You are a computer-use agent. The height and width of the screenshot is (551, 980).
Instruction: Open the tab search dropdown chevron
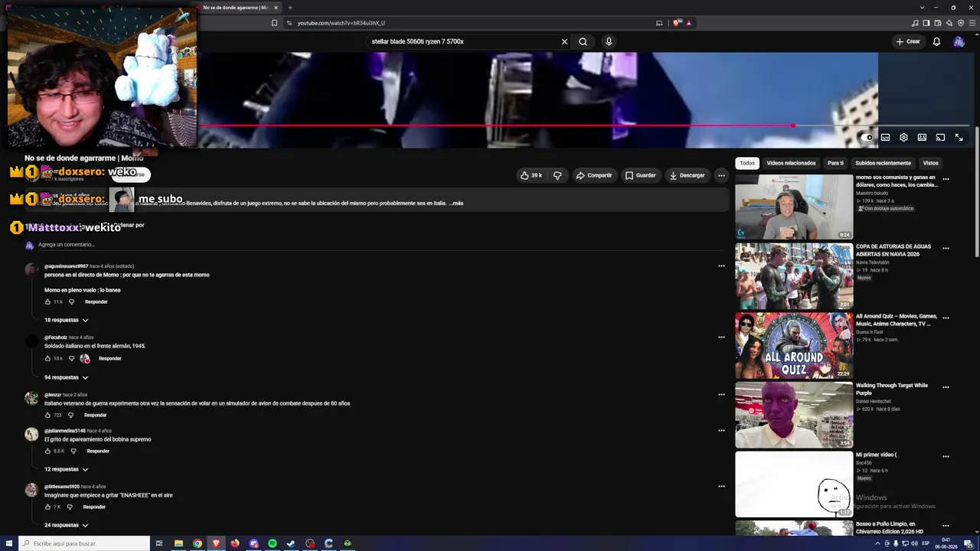pos(922,8)
